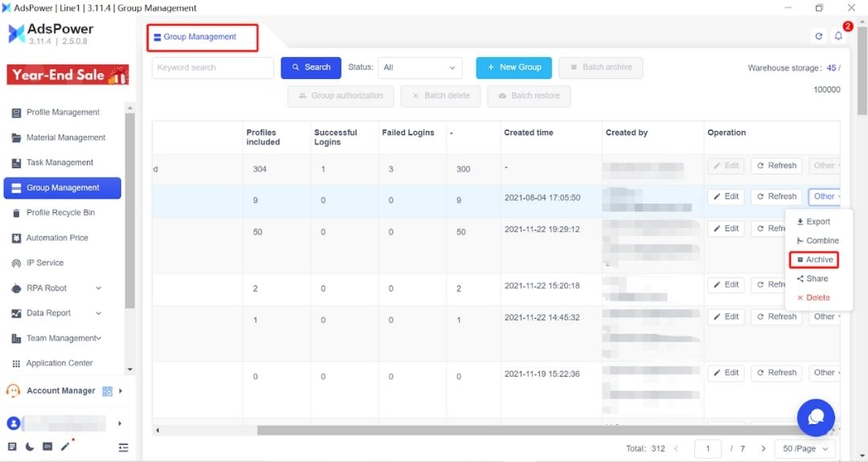Viewport: 868px width, 462px height.
Task: Refresh the group created 2021-11-22 14:45:32
Action: tap(776, 317)
